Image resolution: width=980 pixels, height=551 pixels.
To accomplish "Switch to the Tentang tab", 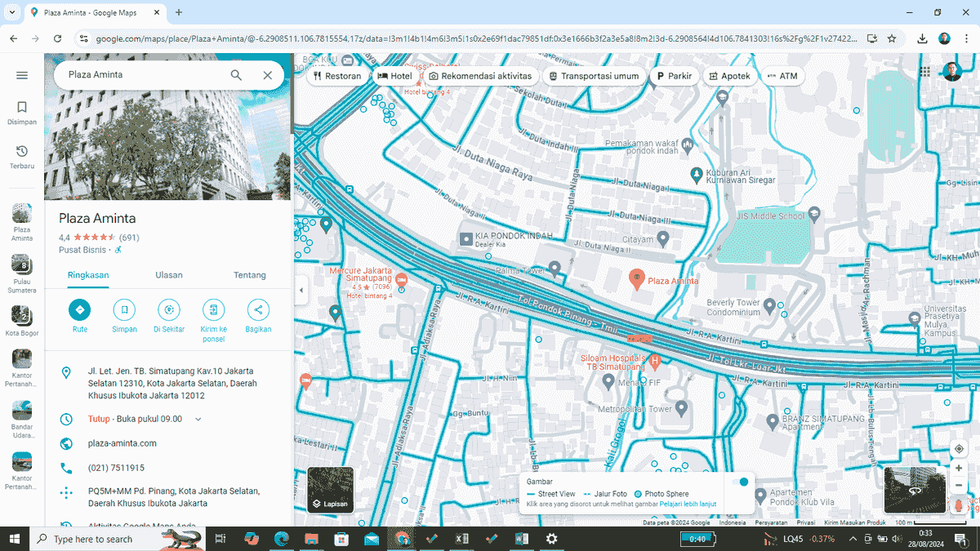I will (x=249, y=275).
